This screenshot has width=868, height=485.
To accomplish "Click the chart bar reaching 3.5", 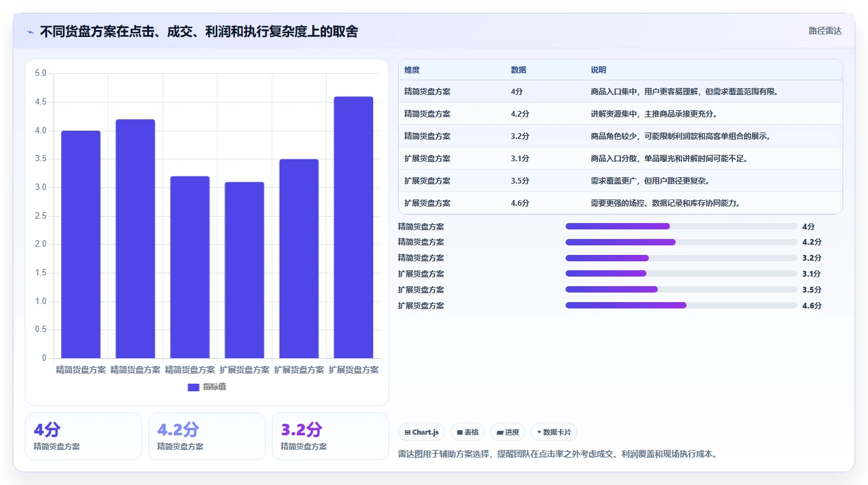I will point(299,259).
